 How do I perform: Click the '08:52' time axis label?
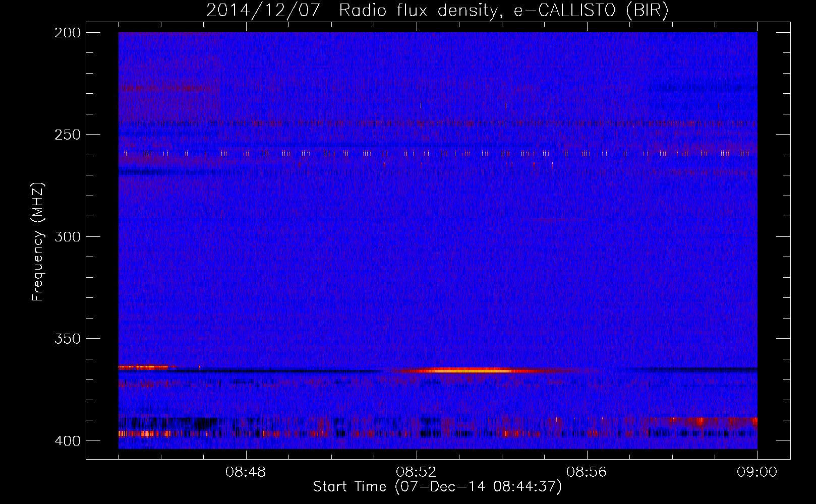[x=416, y=472]
